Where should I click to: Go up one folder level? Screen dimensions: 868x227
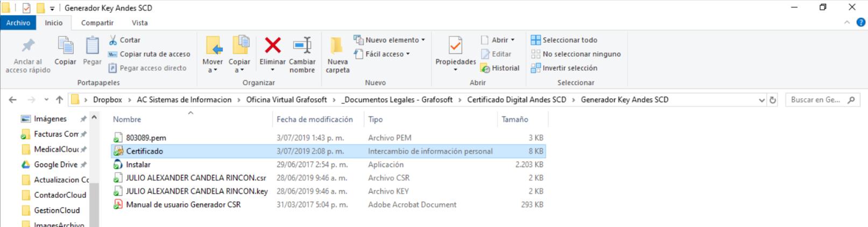coord(60,100)
